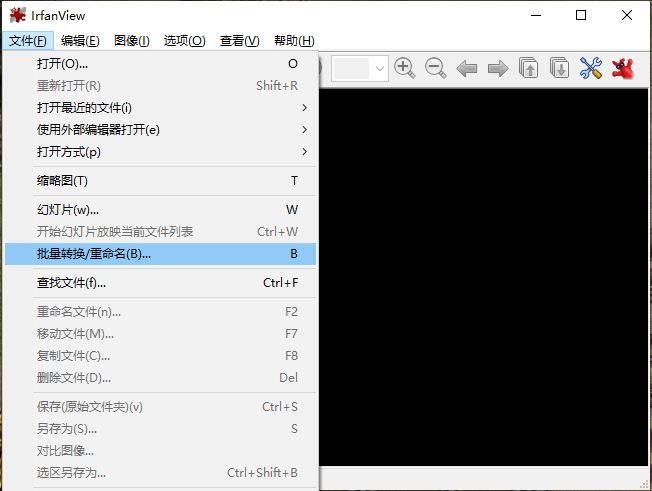Open the 选项(O) menu
This screenshot has height=491, width=652.
pyautogui.click(x=185, y=41)
